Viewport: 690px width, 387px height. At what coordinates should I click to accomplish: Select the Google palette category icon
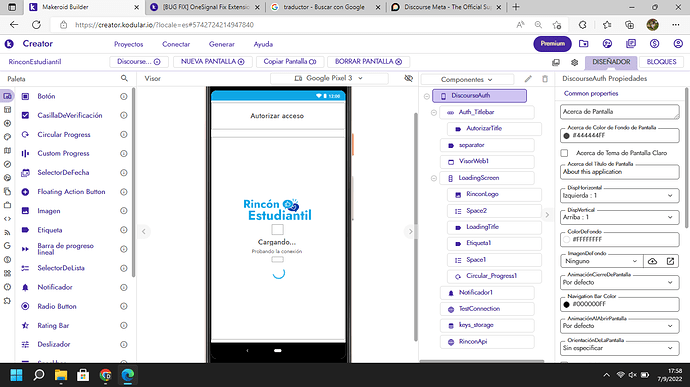coord(7,246)
